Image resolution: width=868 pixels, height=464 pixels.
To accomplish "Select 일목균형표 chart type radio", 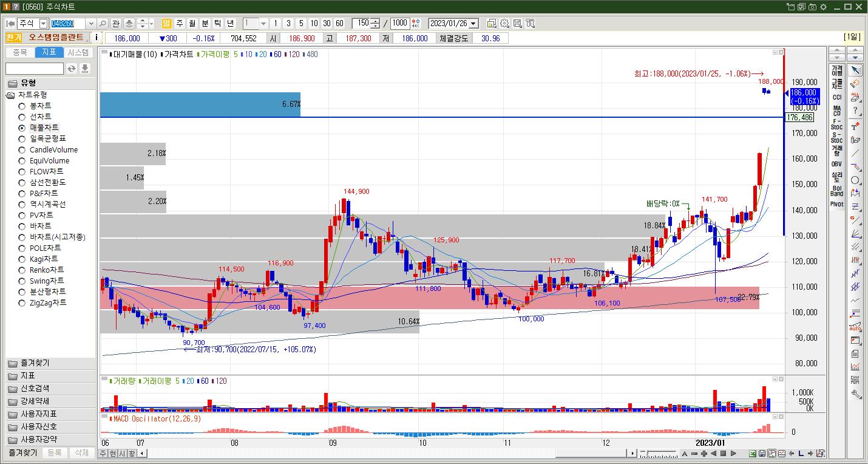I will pyautogui.click(x=22, y=139).
